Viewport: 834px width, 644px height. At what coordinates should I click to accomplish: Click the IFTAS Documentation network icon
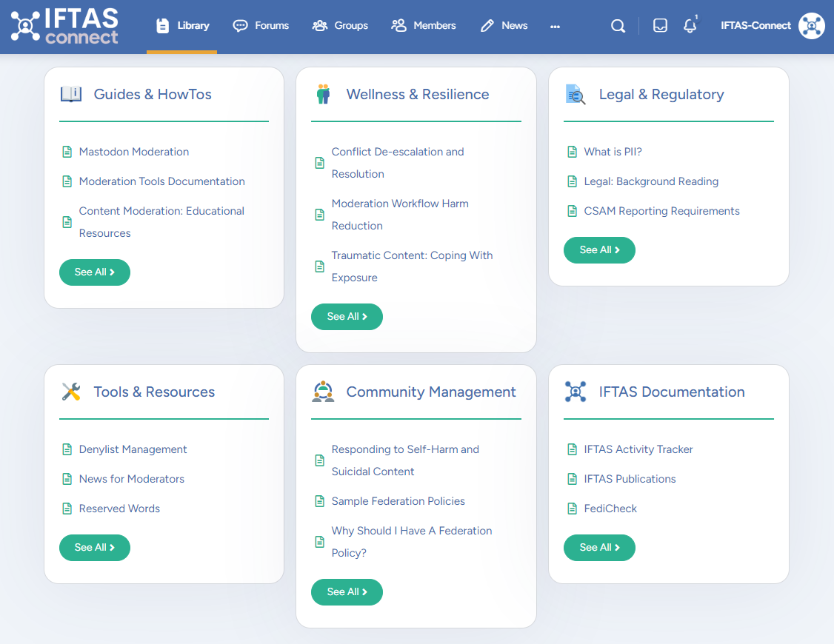(x=575, y=392)
